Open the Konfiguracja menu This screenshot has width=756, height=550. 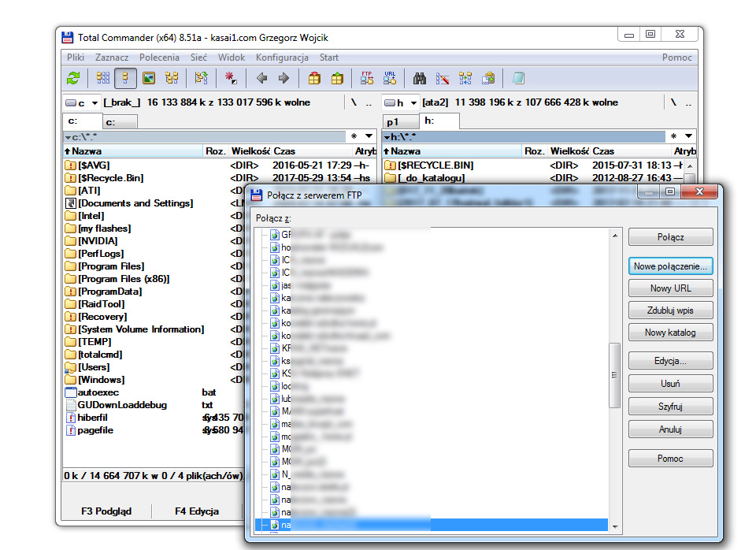point(283,58)
